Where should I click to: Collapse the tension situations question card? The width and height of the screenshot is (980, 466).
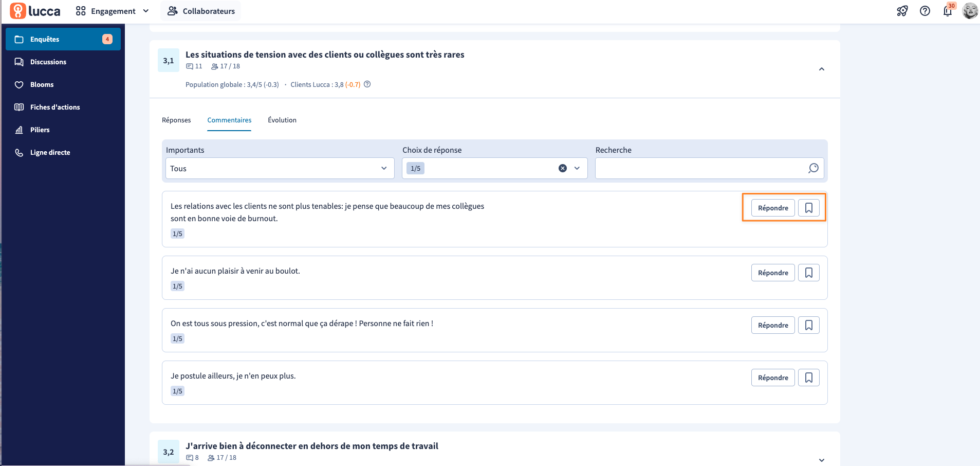(821, 69)
